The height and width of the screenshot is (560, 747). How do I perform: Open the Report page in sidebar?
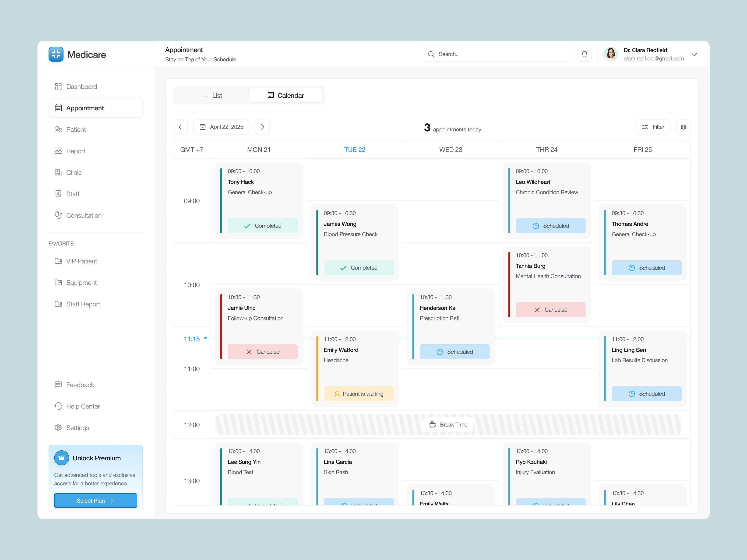(x=75, y=151)
